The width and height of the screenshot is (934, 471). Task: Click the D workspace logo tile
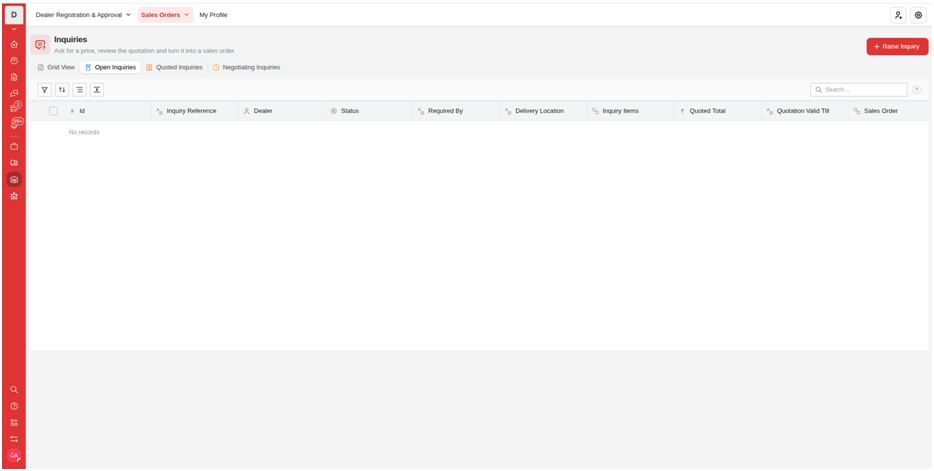click(14, 15)
